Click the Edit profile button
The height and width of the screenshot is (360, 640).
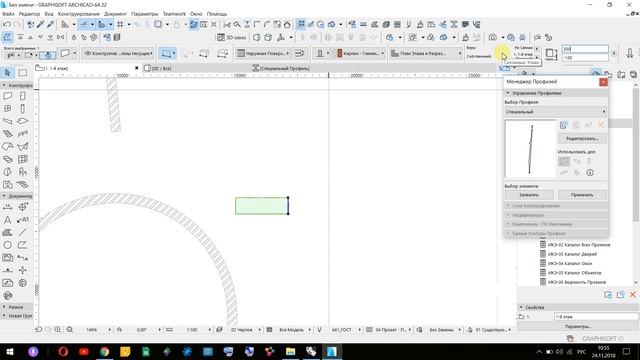coord(582,139)
